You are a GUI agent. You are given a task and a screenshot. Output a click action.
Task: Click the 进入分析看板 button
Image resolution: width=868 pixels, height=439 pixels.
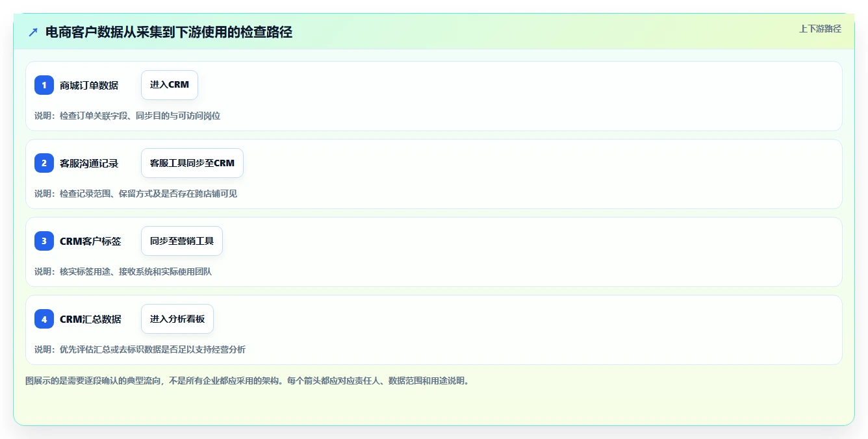click(x=177, y=319)
